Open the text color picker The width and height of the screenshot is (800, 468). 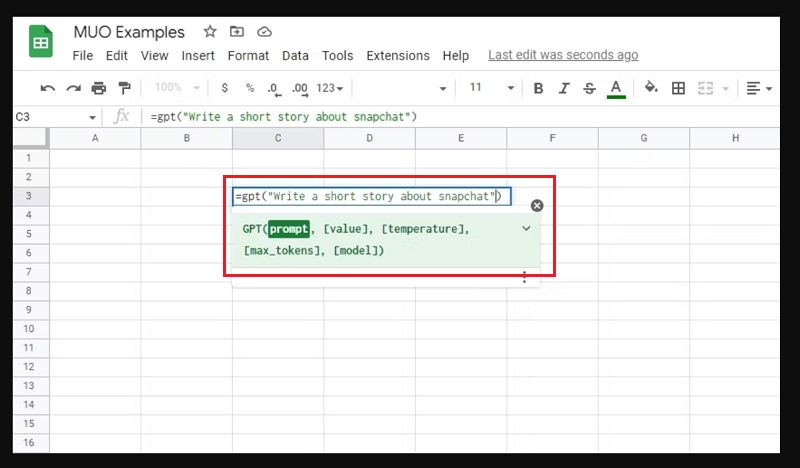click(x=616, y=89)
